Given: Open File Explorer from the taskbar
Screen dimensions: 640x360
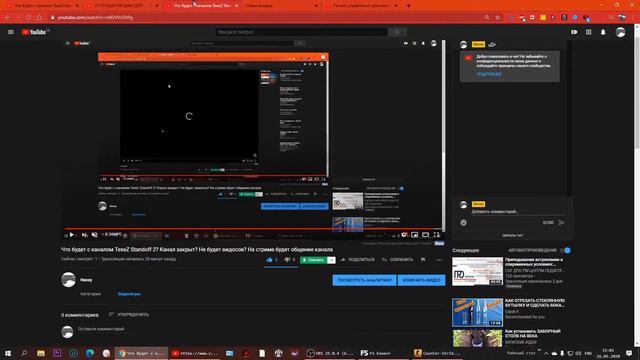Looking at the screenshot, I should click(41, 353).
